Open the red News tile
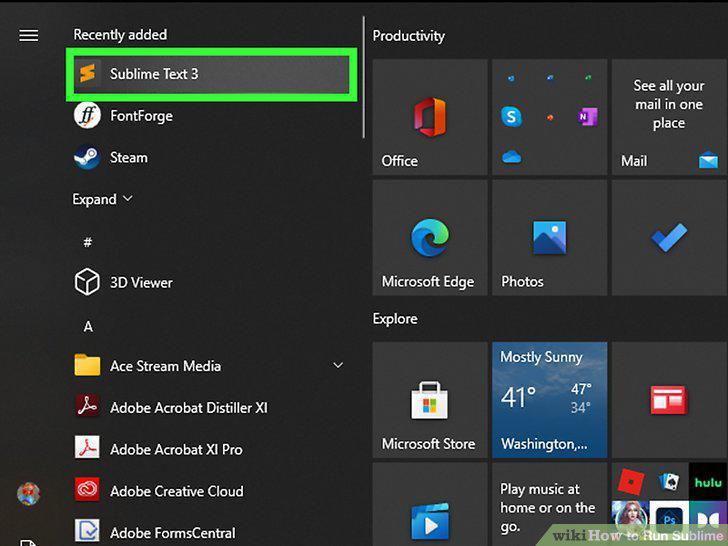 click(x=669, y=400)
